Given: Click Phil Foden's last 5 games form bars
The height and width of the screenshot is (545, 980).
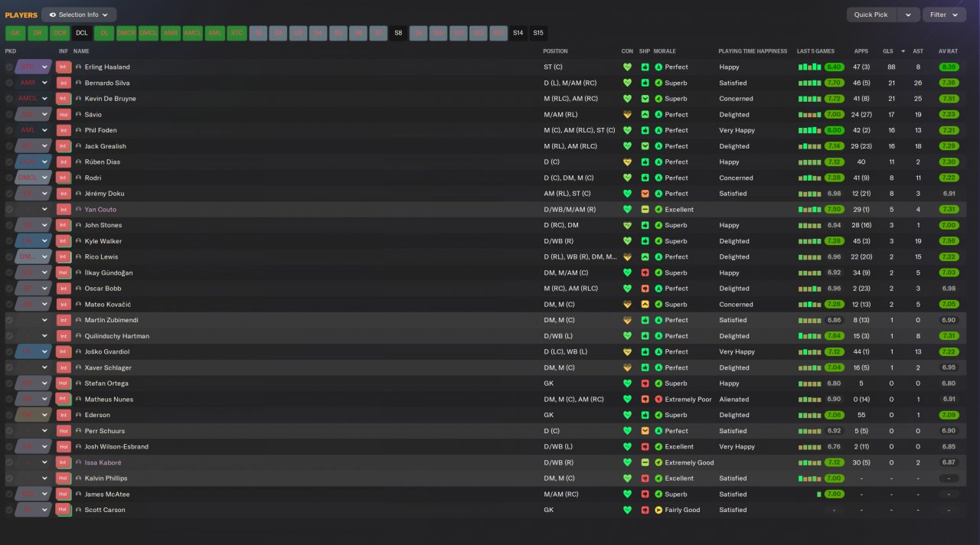Looking at the screenshot, I should pyautogui.click(x=809, y=131).
